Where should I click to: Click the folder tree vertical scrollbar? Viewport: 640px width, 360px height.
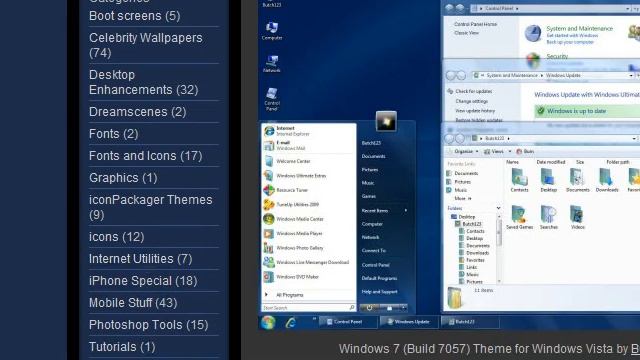[x=498, y=249]
